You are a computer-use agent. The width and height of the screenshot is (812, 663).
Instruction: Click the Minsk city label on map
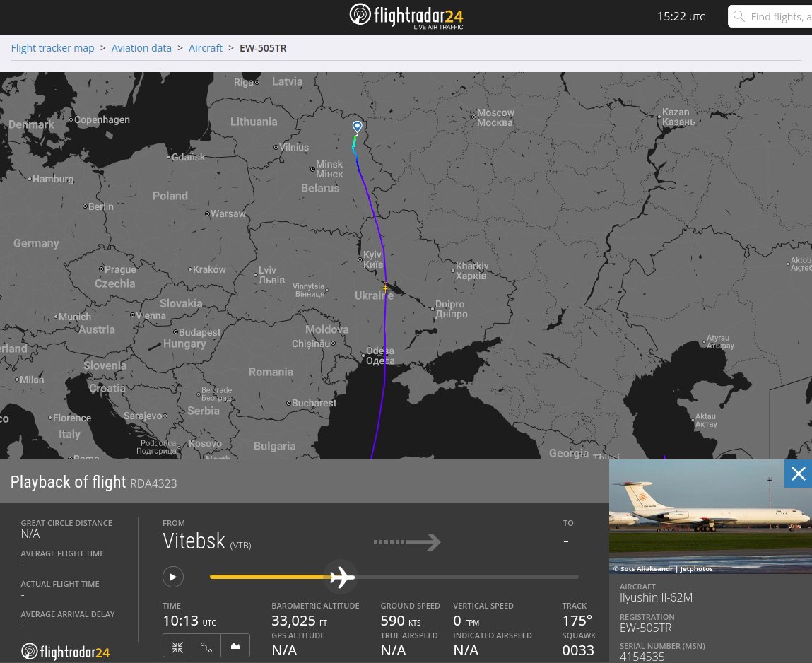click(x=329, y=169)
